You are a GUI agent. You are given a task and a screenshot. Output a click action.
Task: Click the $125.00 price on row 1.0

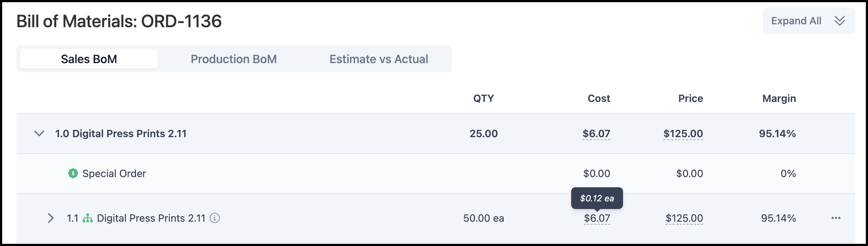(x=683, y=134)
